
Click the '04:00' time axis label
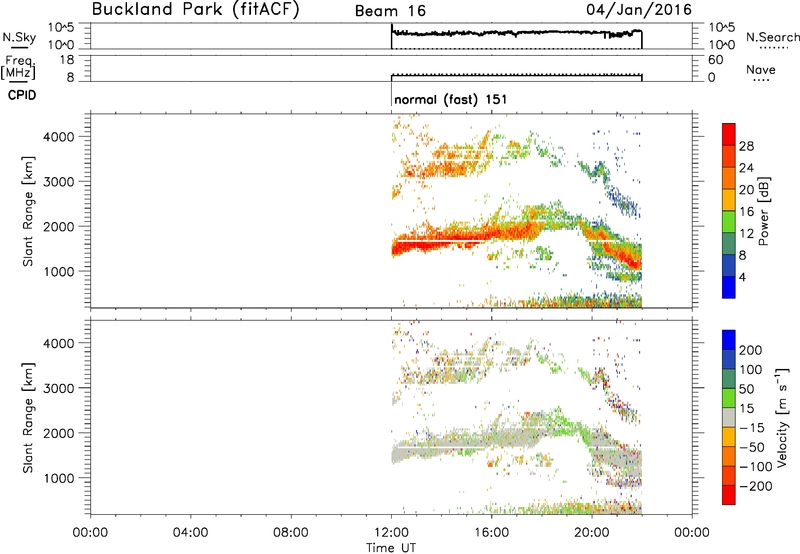coord(190,533)
